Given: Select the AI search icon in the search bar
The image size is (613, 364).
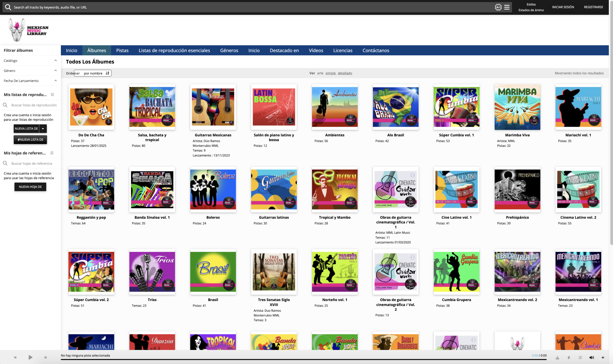Looking at the screenshot, I should pos(498,7).
